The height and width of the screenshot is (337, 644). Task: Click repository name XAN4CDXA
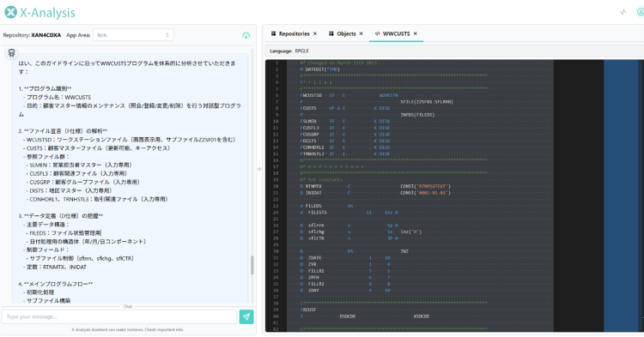pos(46,35)
